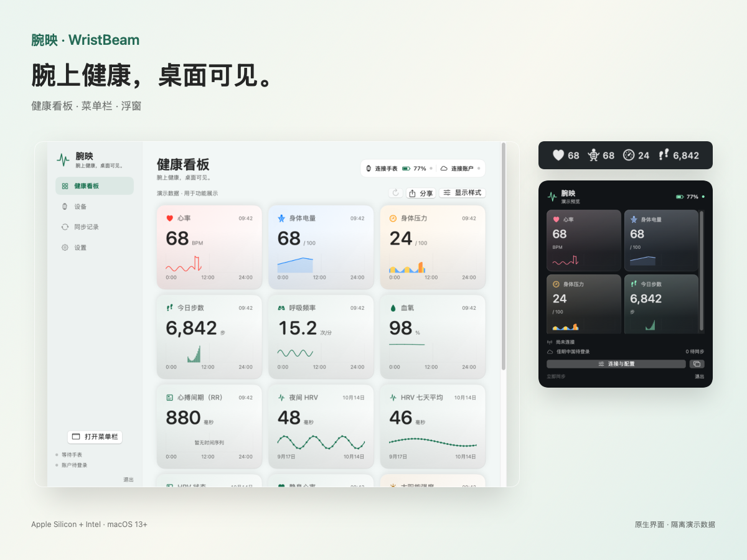Click the heart icon on the popup 心率 tile
The height and width of the screenshot is (560, 747).
click(556, 220)
